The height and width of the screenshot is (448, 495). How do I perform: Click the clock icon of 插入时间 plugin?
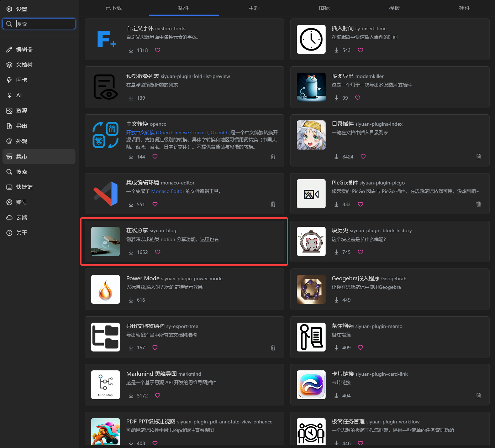coord(311,39)
